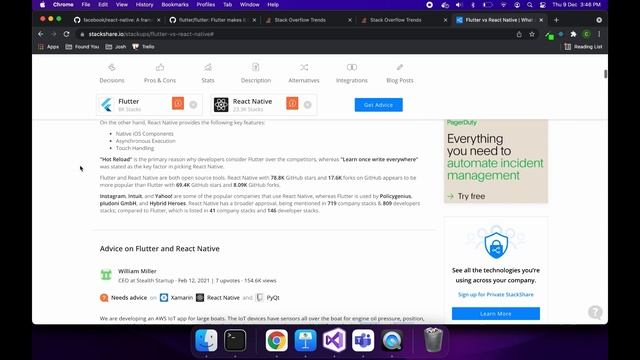Click React Native tag in advice post
The width and height of the screenshot is (640, 360).
(x=218, y=298)
